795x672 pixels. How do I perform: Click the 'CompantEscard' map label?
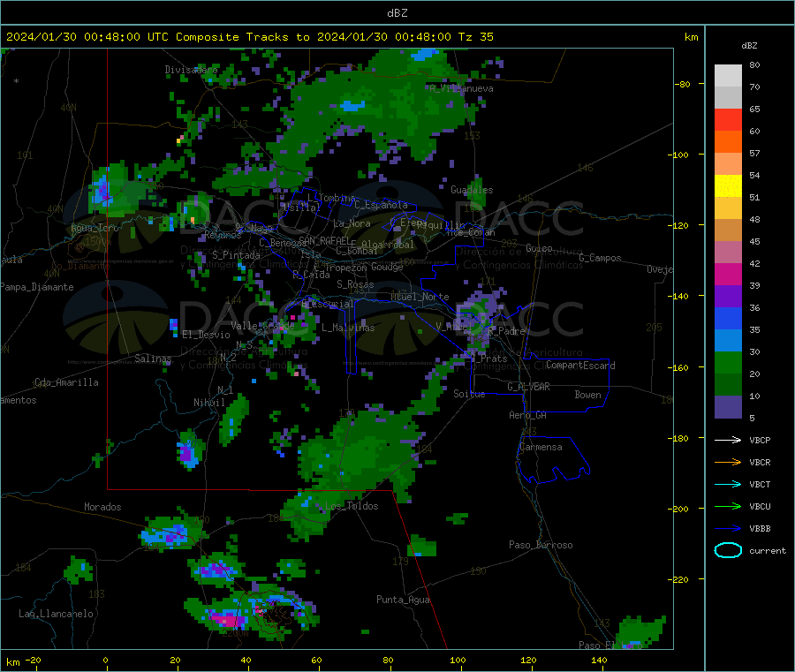[580, 366]
